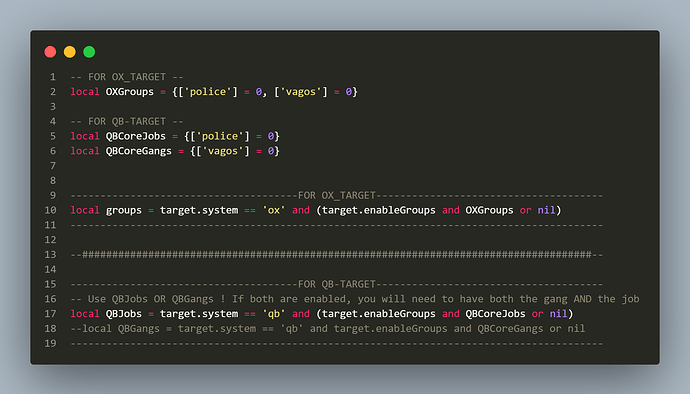Click the 'ox' string on line 10
The height and width of the screenshot is (394, 690).
click(x=274, y=210)
